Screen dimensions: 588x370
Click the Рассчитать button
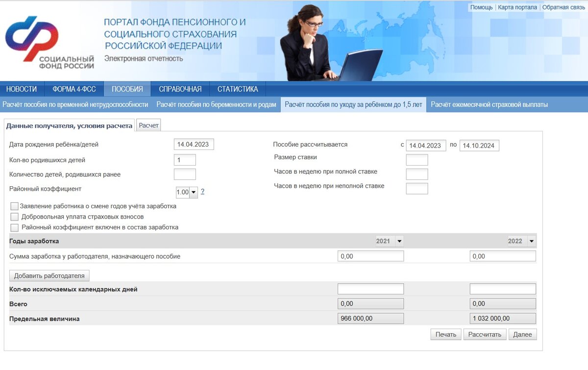click(485, 334)
